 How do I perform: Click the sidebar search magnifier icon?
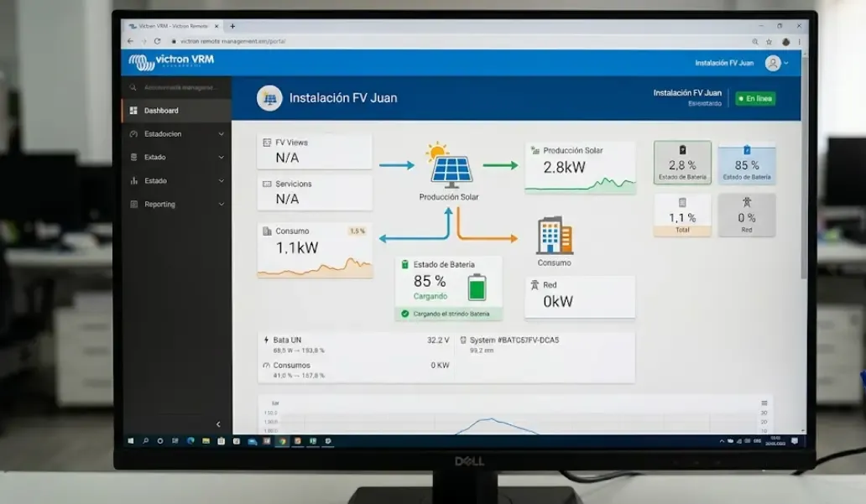coord(133,87)
